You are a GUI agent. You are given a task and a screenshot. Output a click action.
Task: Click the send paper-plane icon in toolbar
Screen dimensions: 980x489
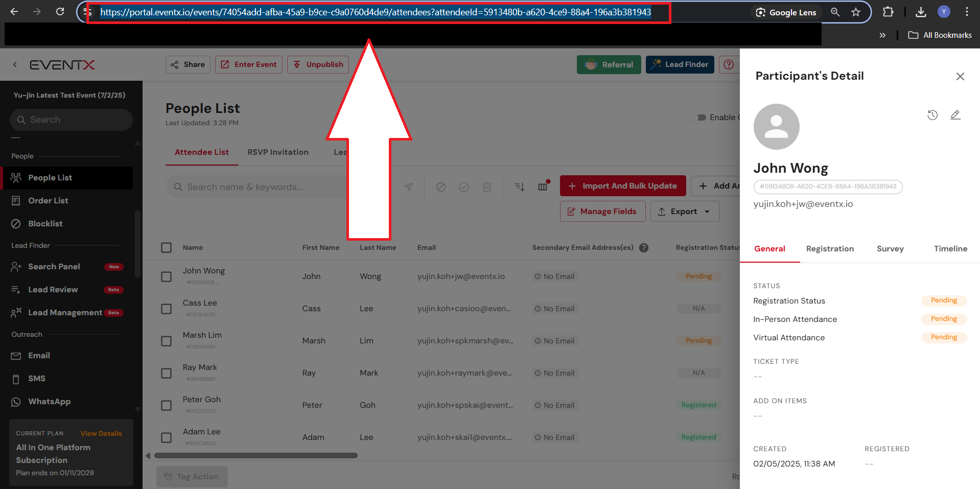408,187
